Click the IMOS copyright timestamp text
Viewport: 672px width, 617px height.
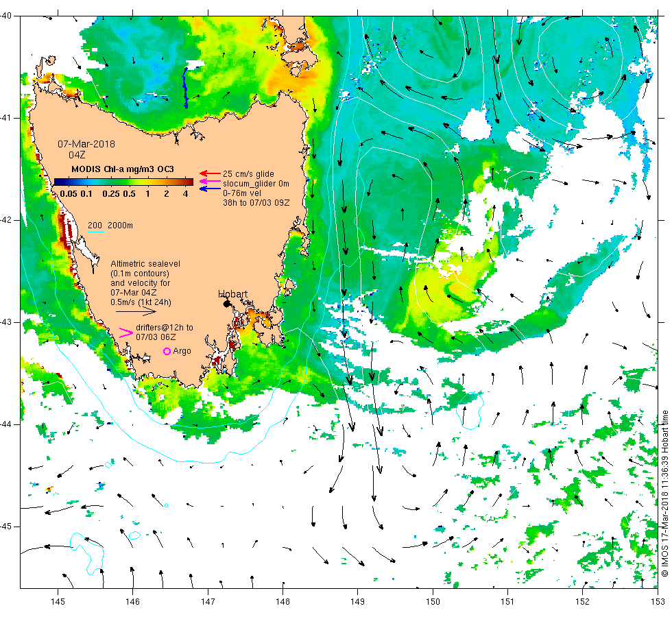(x=664, y=493)
